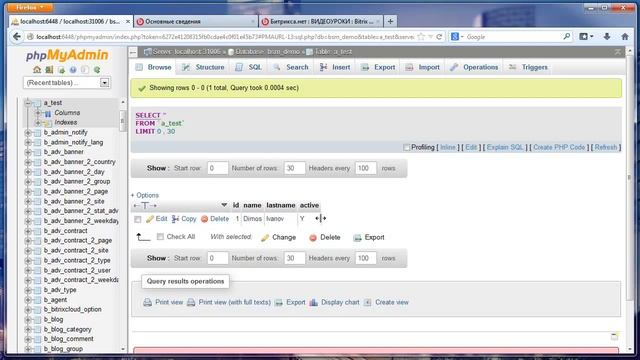
Task: Click the Display chart bar icon
Action: 313,302
